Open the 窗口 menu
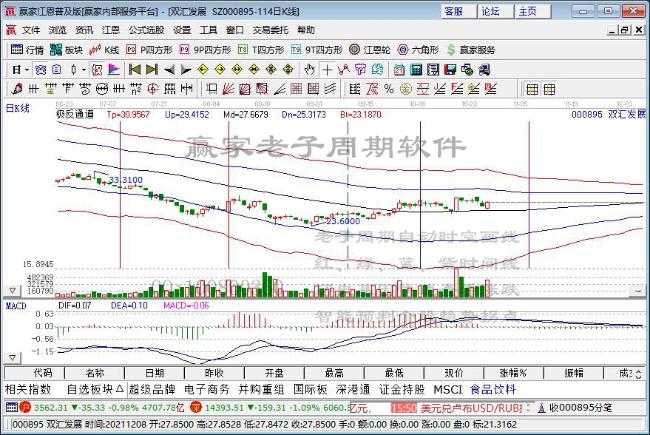The height and width of the screenshot is (435, 650). tap(235, 30)
